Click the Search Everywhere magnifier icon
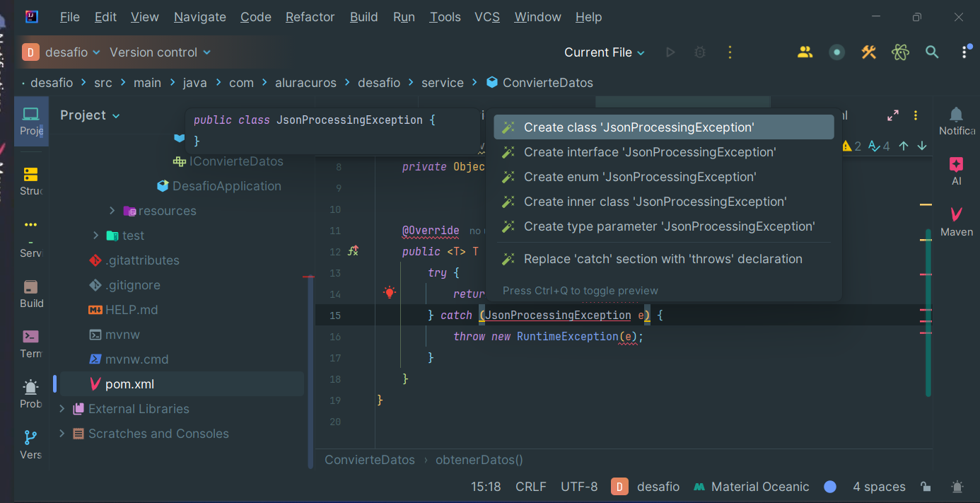 tap(932, 52)
